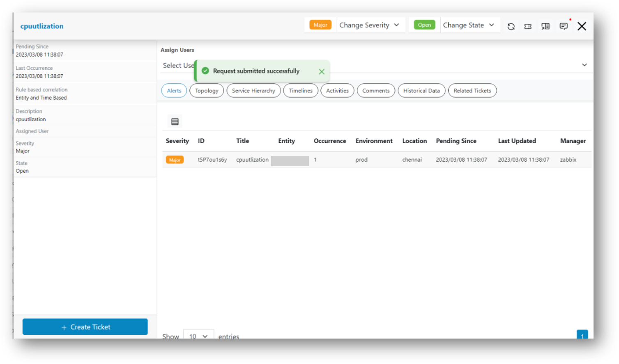
Task: Open the Change State dropdown
Action: [x=469, y=25]
